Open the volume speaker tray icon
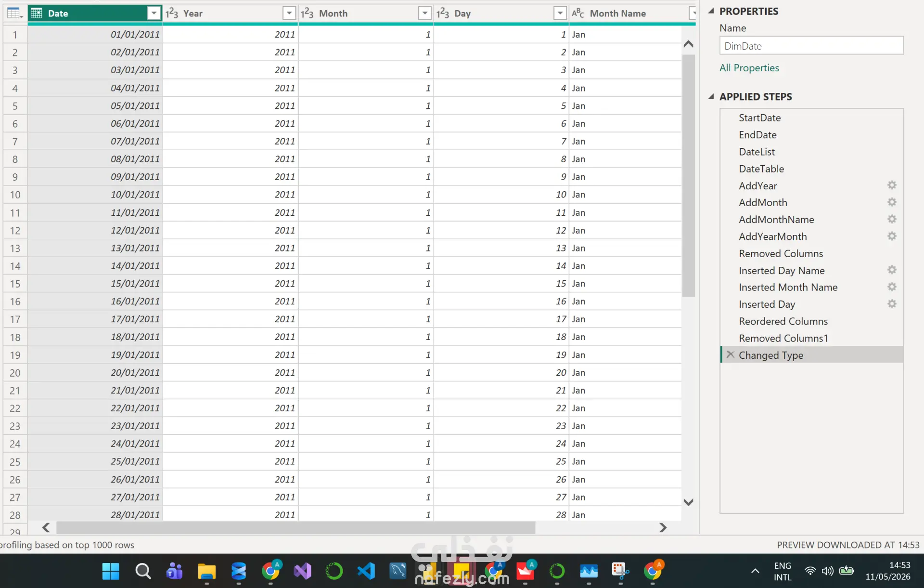Screen dimensions: 924x588 [827, 571]
